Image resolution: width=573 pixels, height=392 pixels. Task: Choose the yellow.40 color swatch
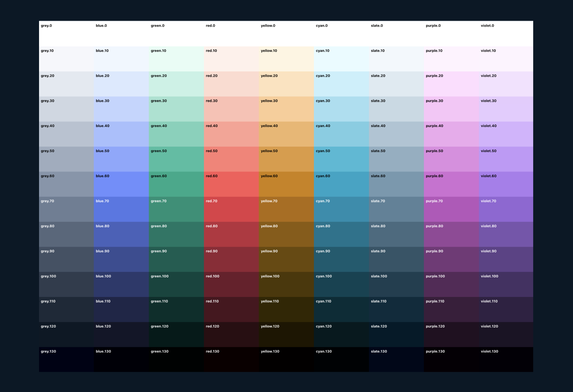click(286, 134)
